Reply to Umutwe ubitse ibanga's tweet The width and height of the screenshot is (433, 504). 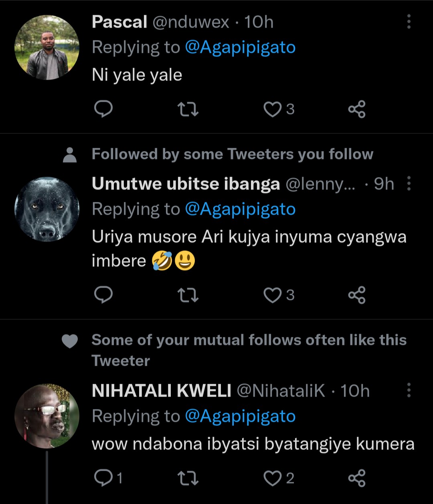pos(103,295)
